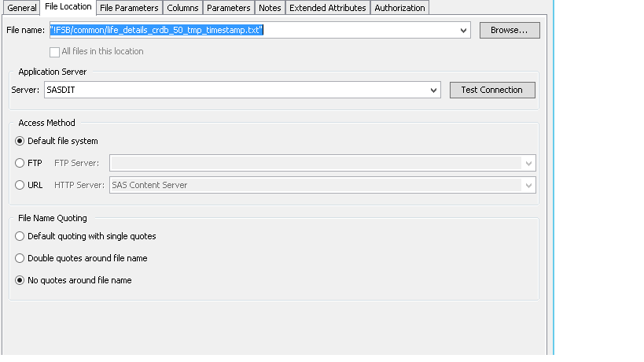Open the Authorization tab
Viewport: 644px width, 362px height.
click(x=399, y=8)
